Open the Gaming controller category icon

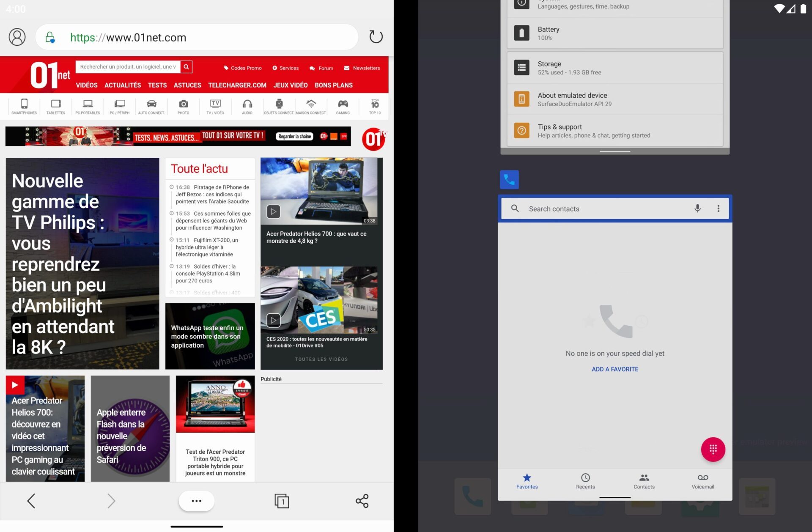point(343,107)
